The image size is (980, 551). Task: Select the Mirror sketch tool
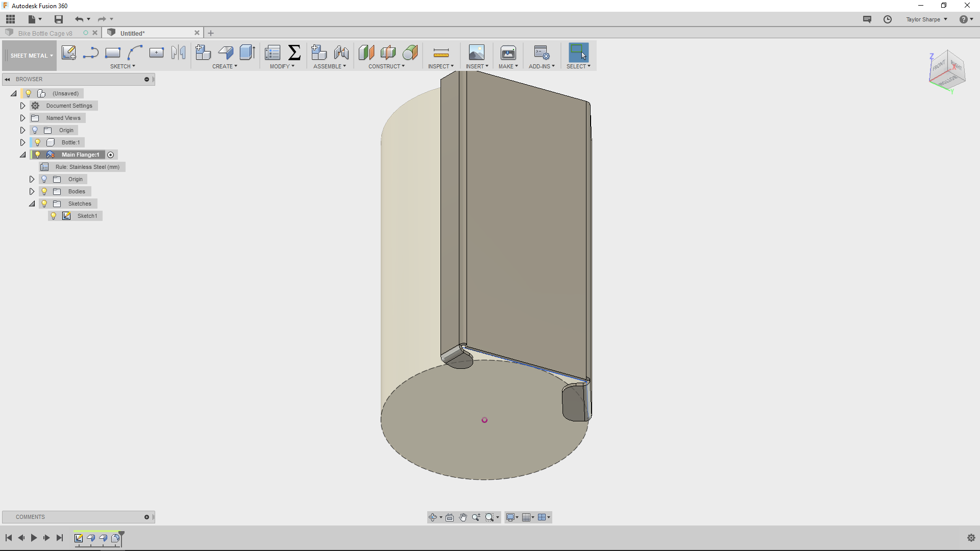[x=179, y=53]
